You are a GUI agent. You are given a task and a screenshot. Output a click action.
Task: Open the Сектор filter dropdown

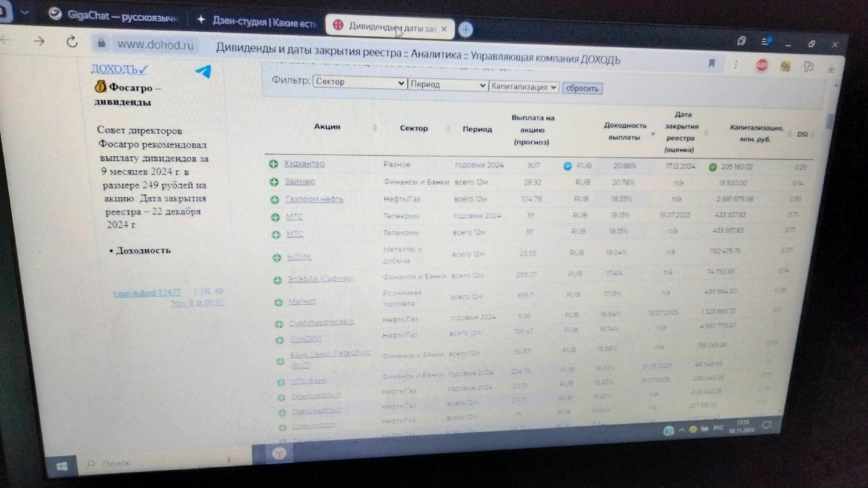coord(360,83)
